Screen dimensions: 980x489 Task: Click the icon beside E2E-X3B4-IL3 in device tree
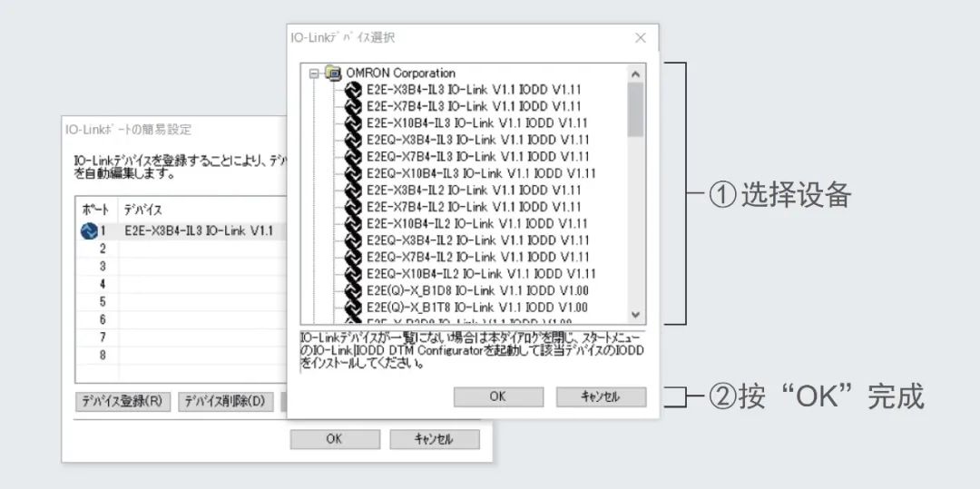click(353, 90)
